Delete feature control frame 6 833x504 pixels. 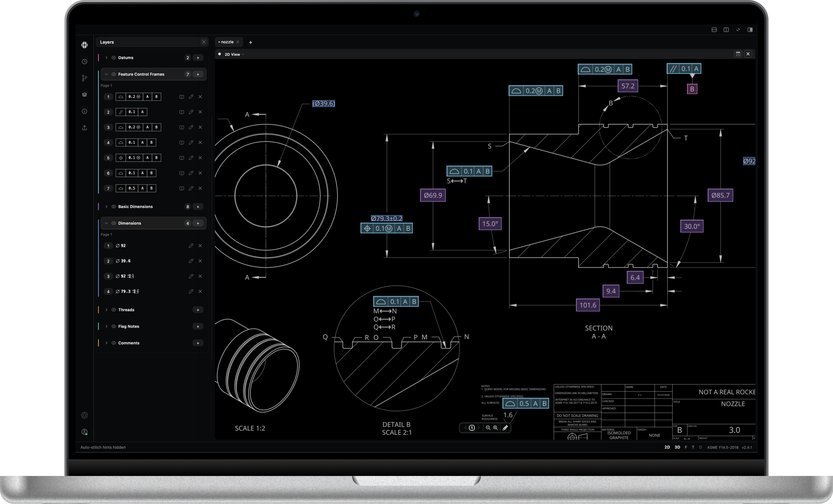click(x=200, y=173)
